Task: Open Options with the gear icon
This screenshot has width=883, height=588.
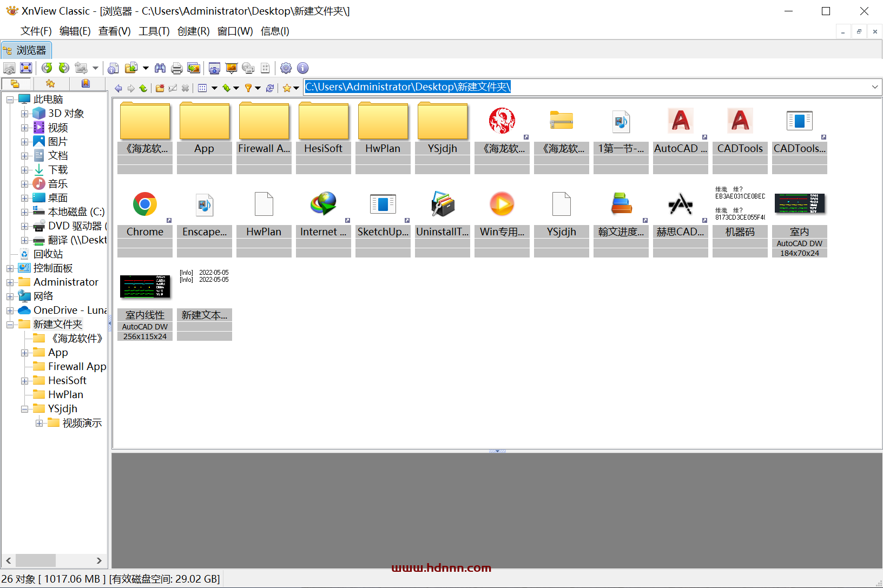Action: [x=286, y=68]
